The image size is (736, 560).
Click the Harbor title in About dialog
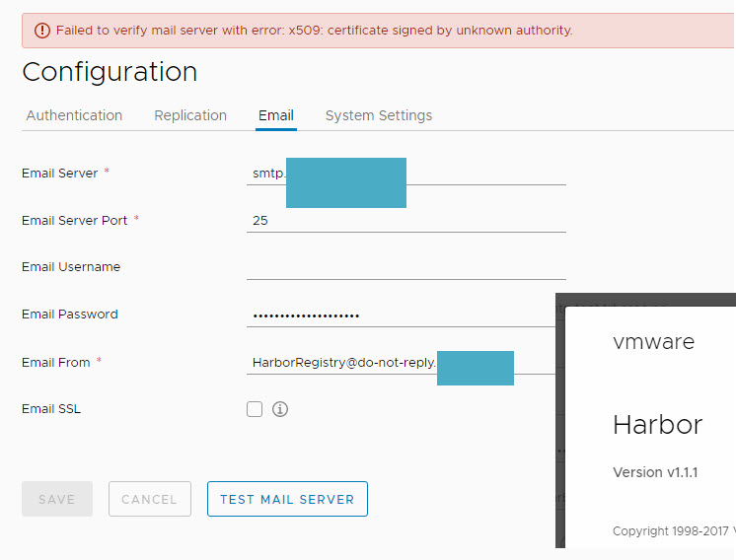[x=658, y=425]
